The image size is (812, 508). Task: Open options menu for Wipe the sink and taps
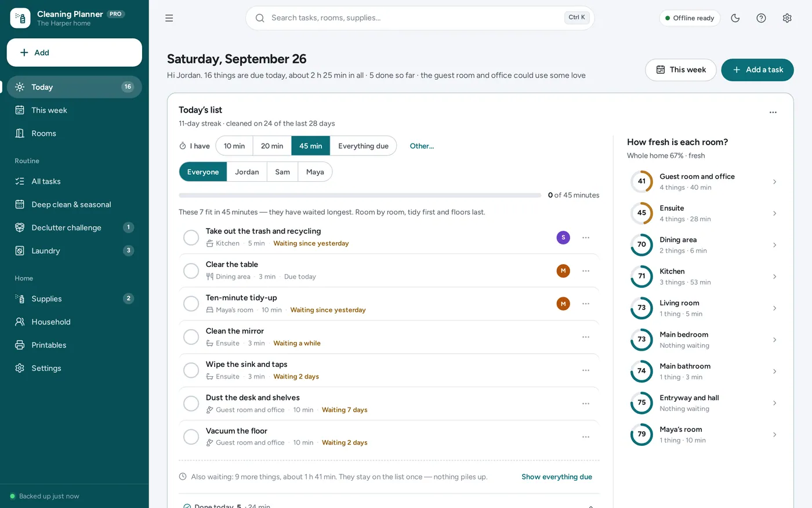click(586, 370)
